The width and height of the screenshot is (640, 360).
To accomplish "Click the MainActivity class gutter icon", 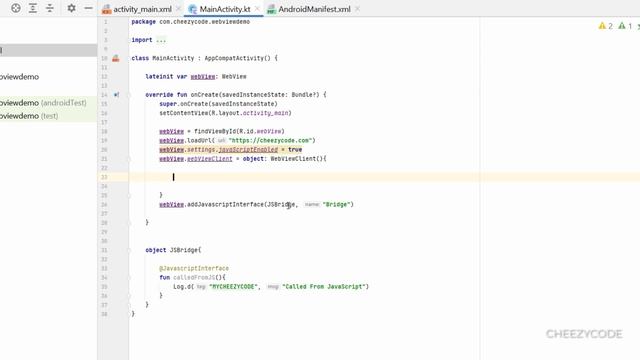I will pyautogui.click(x=116, y=58).
